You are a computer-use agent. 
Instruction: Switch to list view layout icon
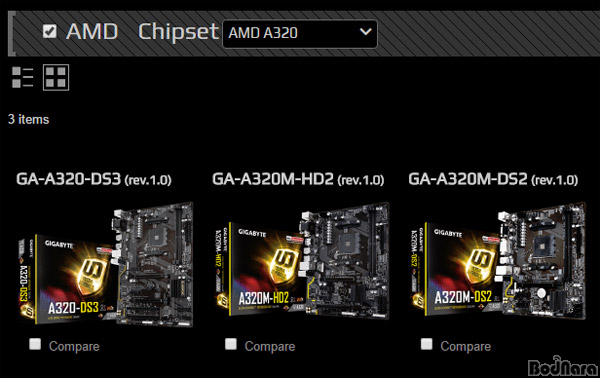[x=23, y=77]
